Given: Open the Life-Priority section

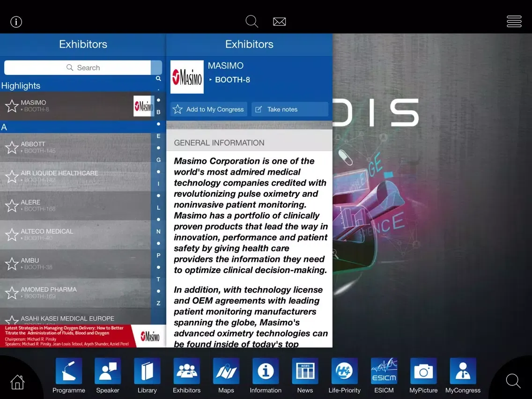Looking at the screenshot, I should 344,376.
